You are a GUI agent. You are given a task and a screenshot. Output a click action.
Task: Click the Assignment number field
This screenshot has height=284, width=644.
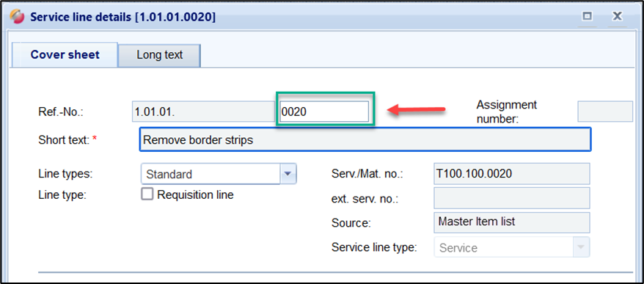point(605,112)
